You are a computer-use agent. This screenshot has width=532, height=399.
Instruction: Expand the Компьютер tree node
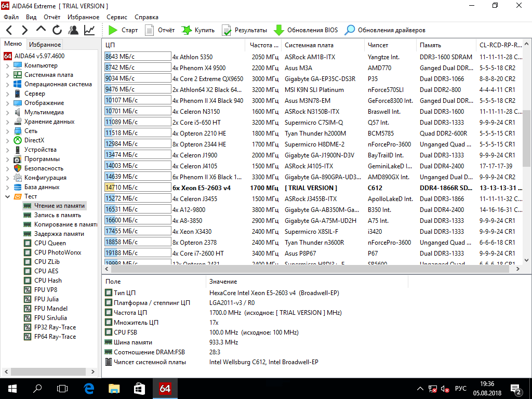pyautogui.click(x=7, y=66)
